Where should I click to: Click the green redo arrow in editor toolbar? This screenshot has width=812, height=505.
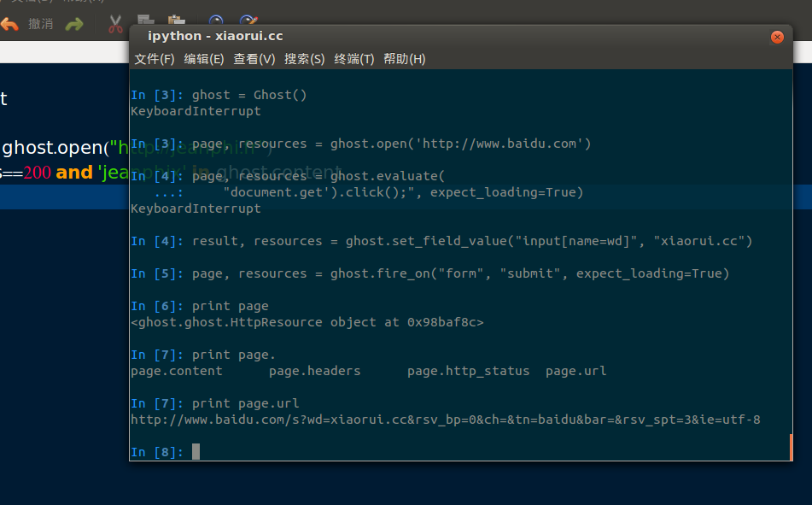coord(74,24)
